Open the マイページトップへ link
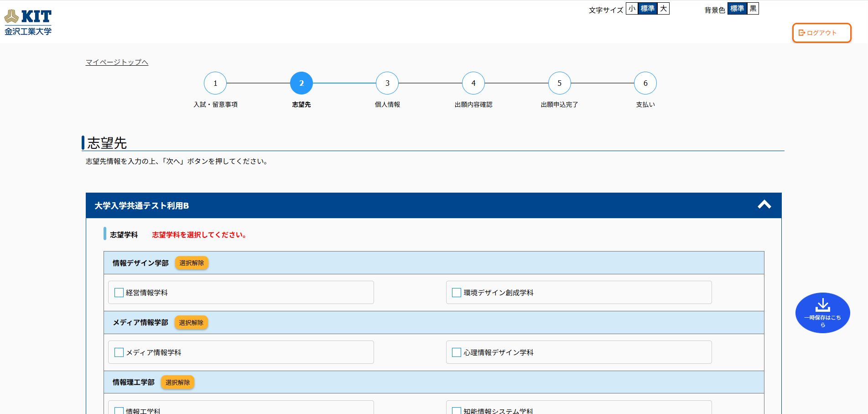Viewport: 868px width, 414px height. [117, 62]
